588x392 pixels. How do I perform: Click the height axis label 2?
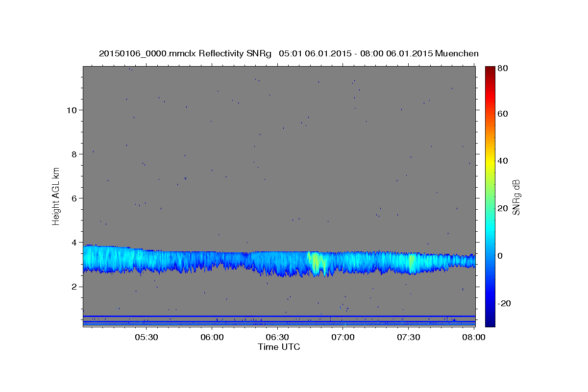coord(74,287)
